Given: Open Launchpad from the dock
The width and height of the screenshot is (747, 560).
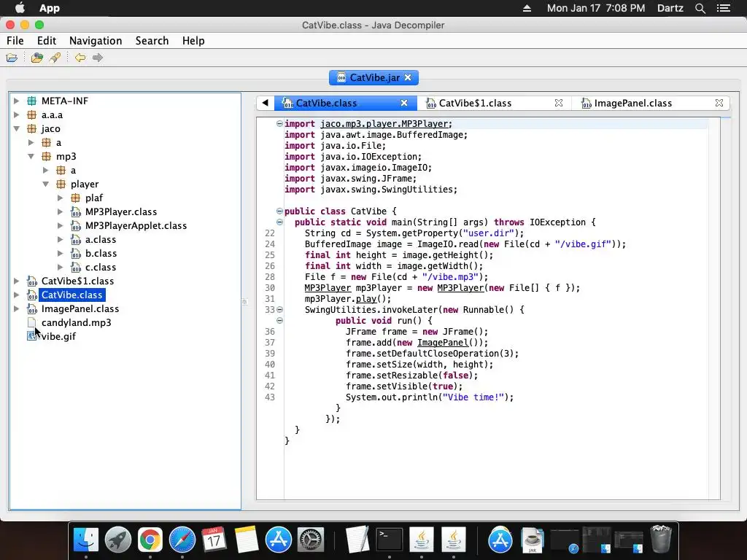Looking at the screenshot, I should tap(117, 540).
